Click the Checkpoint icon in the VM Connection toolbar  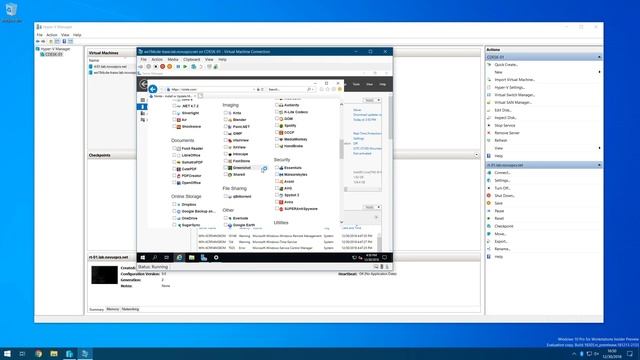[x=193, y=67]
